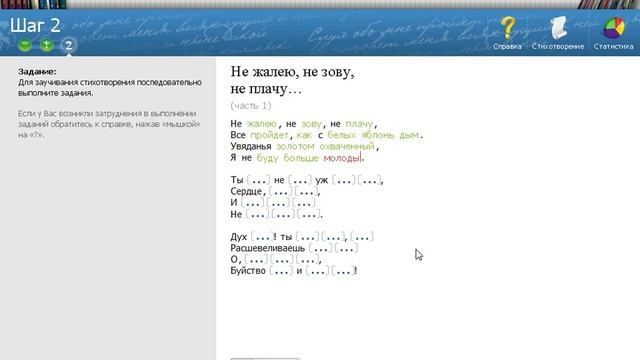Click the second blank in 'Сердце' line
Screen dimensions: 640x360
[x=306, y=191]
